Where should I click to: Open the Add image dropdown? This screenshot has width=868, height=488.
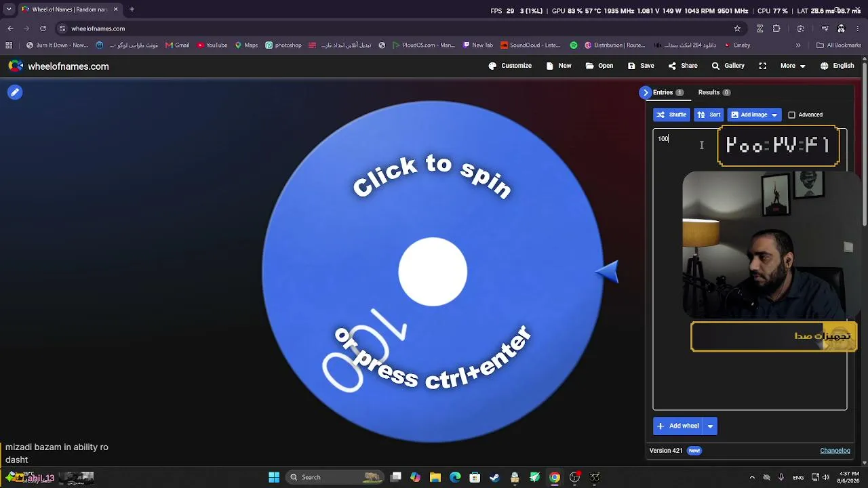[x=754, y=115]
